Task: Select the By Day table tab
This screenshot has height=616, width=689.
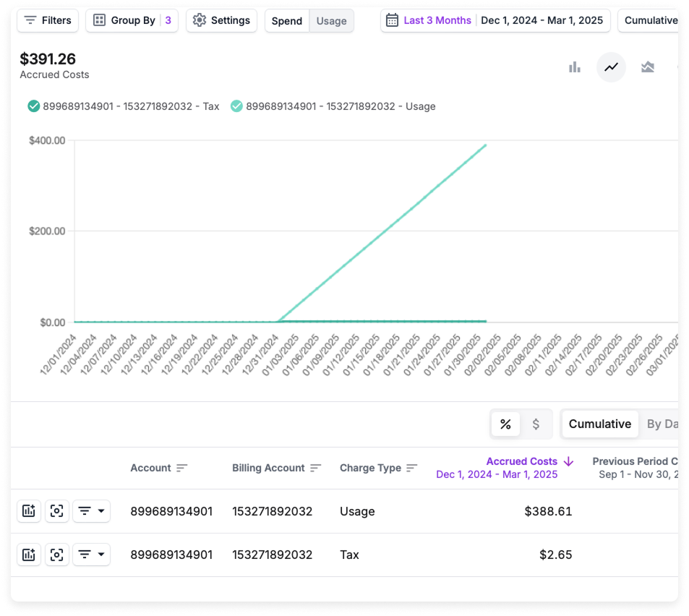Action: (x=662, y=424)
